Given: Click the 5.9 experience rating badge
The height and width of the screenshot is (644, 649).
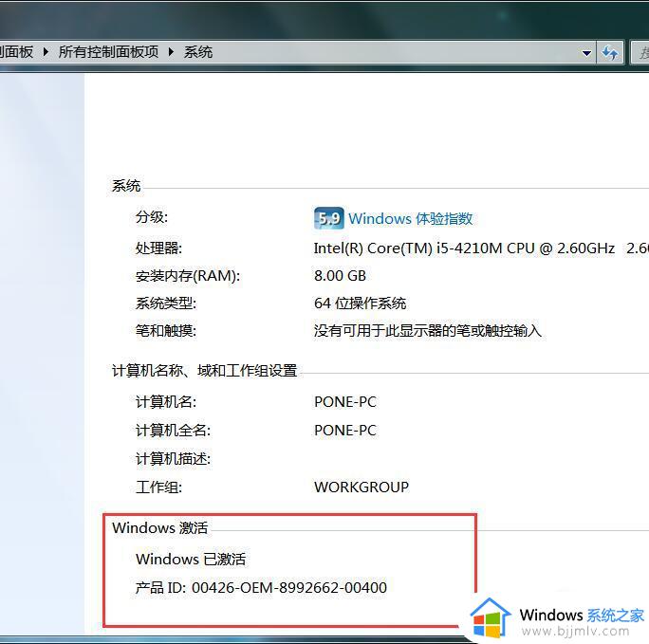Looking at the screenshot, I should point(328,218).
